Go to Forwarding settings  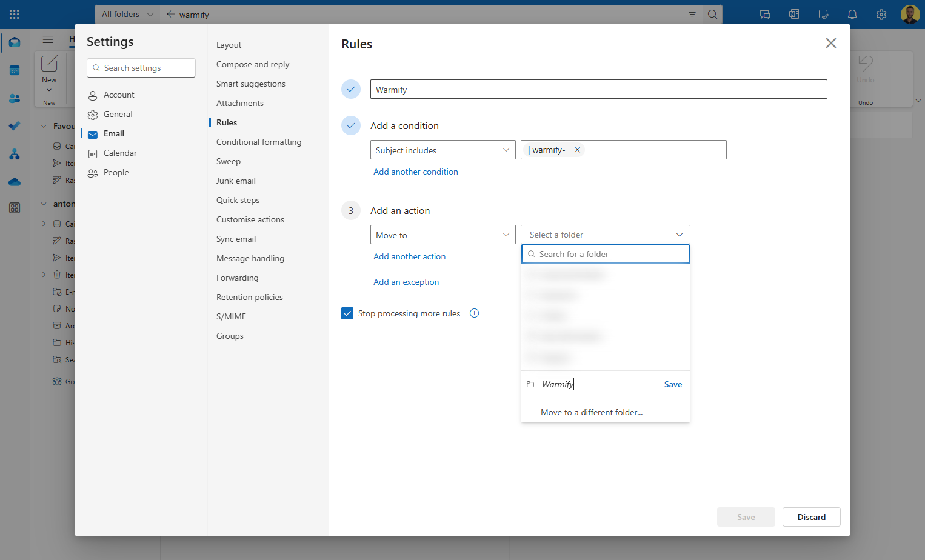pos(238,278)
